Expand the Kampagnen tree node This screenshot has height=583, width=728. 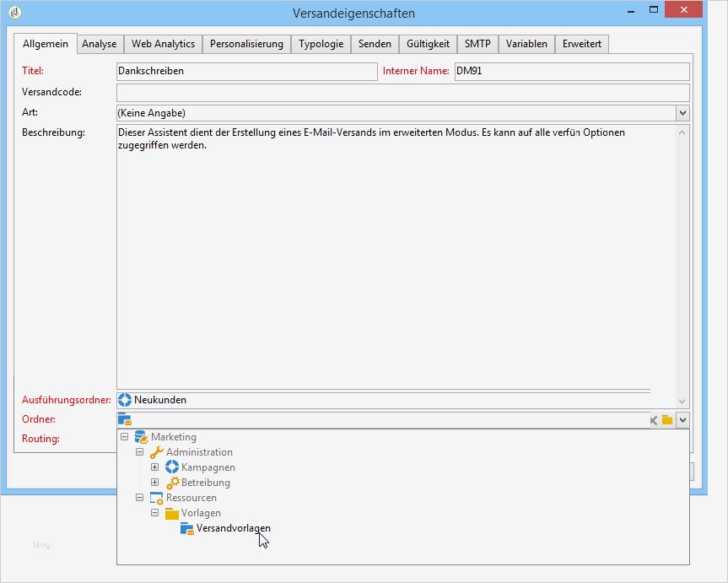tap(154, 467)
